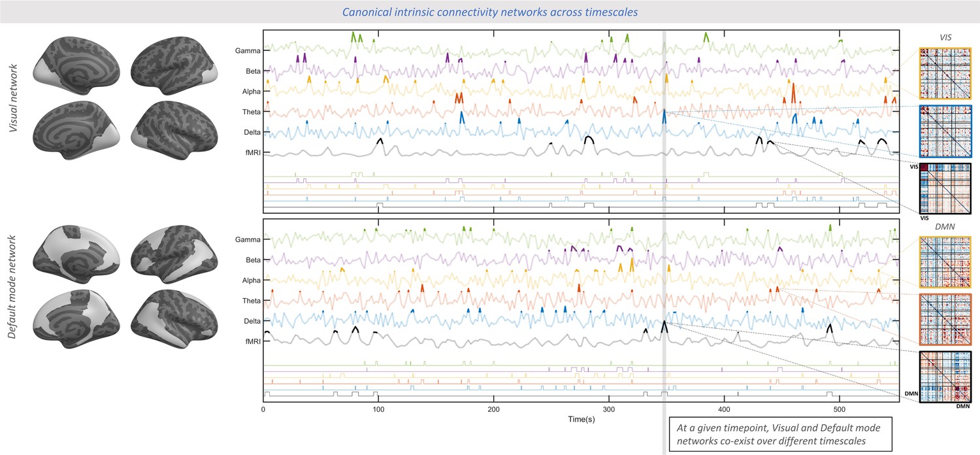Click the Delta label in the Default mode plot

pyautogui.click(x=252, y=321)
